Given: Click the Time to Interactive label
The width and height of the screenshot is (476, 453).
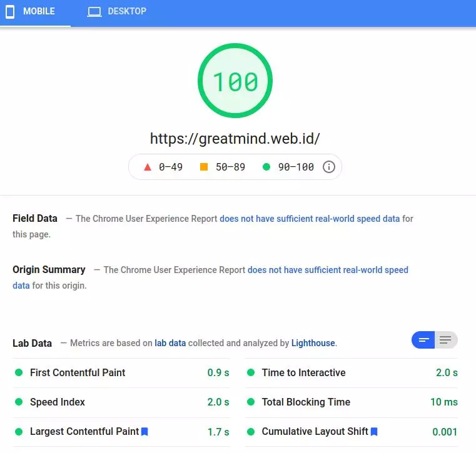Looking at the screenshot, I should (x=303, y=372).
